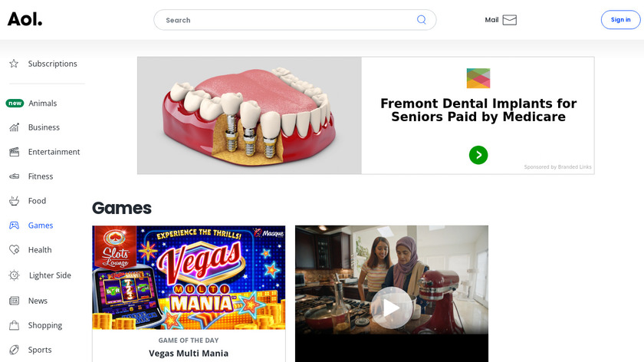Open the Vegas Multi Mania game link

click(189, 354)
